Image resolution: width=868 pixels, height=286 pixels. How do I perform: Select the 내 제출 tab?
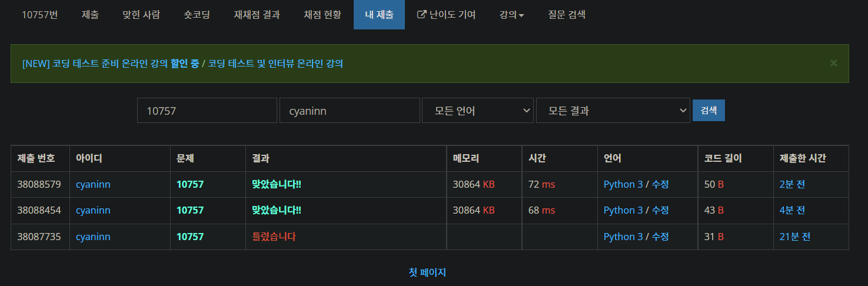(x=379, y=15)
